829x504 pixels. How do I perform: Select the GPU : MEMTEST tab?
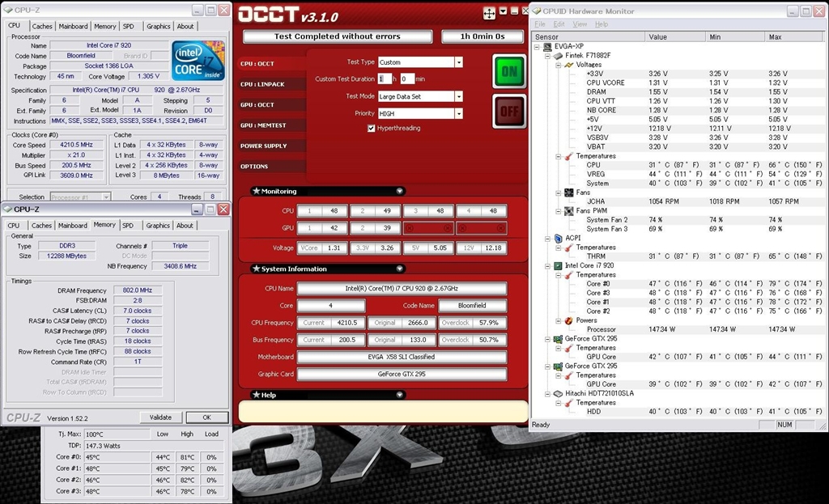[x=272, y=125]
